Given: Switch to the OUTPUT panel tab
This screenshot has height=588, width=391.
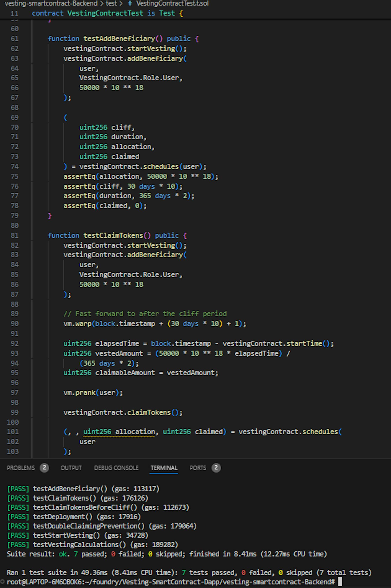Looking at the screenshot, I should pyautogui.click(x=71, y=468).
